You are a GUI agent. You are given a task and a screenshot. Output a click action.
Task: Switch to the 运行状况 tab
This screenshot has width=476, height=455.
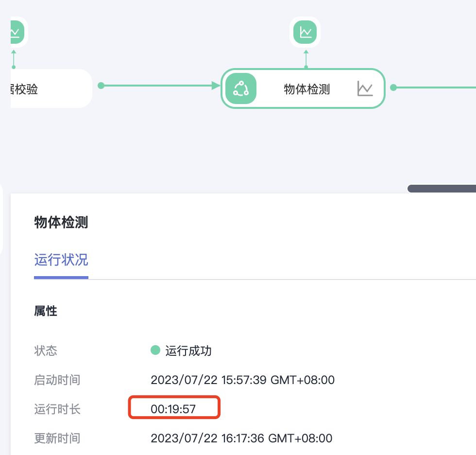tap(61, 260)
